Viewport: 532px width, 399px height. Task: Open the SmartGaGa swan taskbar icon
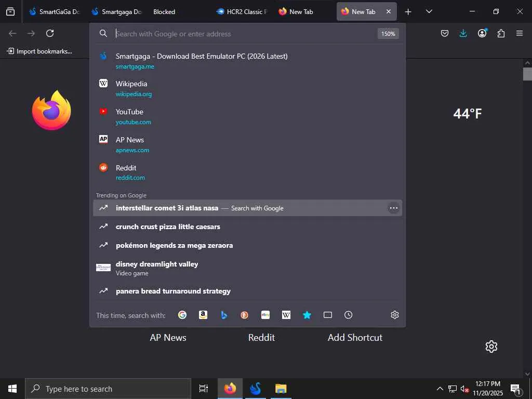[255, 389]
